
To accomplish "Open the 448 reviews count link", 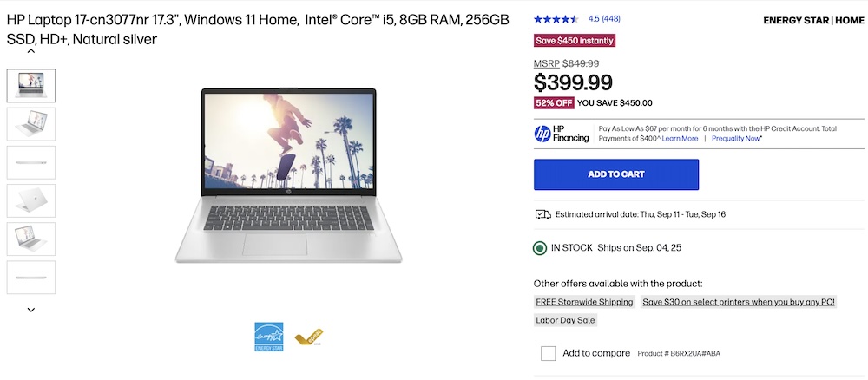I will click(611, 18).
